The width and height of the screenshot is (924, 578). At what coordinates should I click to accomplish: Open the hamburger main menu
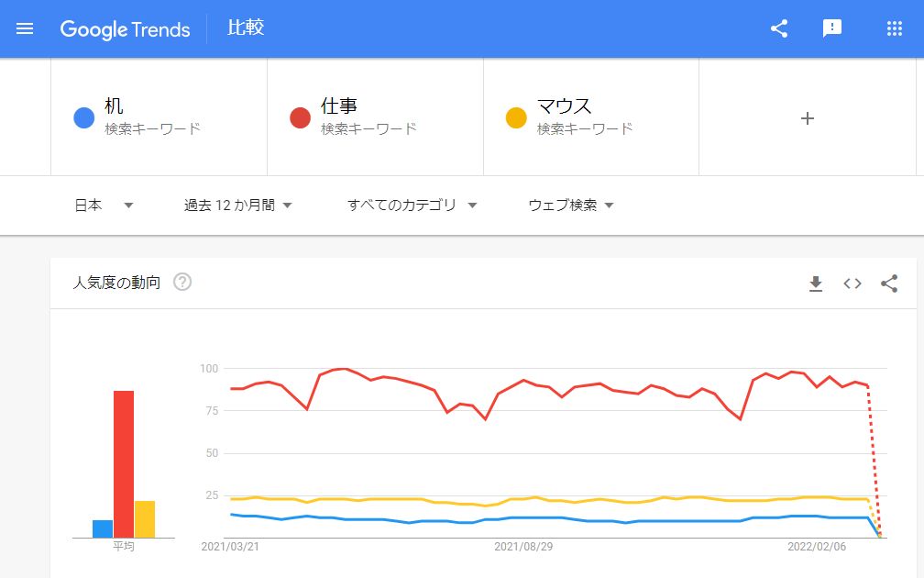click(x=25, y=28)
